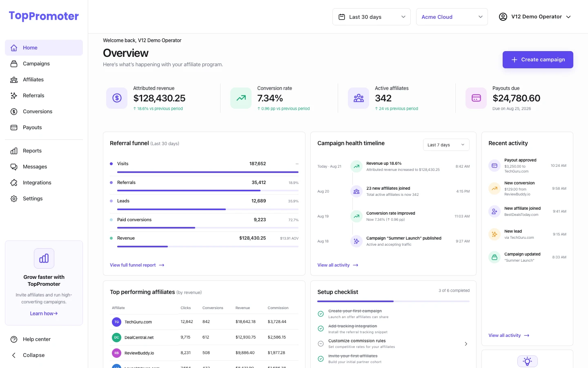Go to the Home menu item
Screen dimensions: 588x368
pyautogui.click(x=44, y=48)
